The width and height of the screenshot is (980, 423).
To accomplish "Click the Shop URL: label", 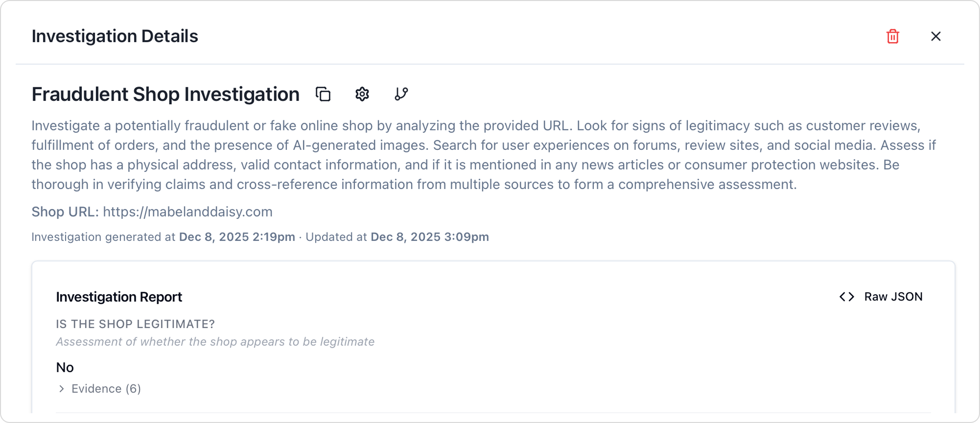I will [65, 211].
